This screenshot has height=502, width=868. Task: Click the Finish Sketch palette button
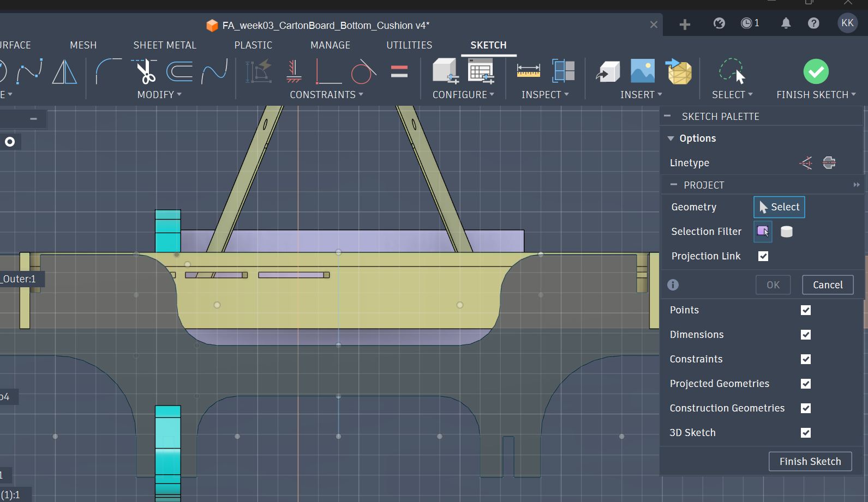coord(810,462)
